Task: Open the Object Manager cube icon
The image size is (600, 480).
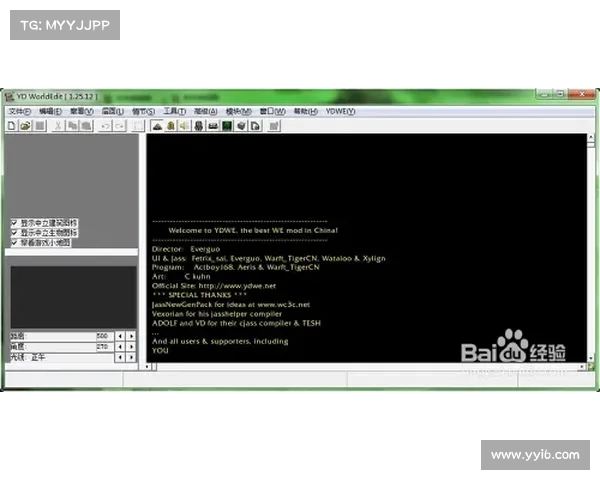Action: point(241,126)
